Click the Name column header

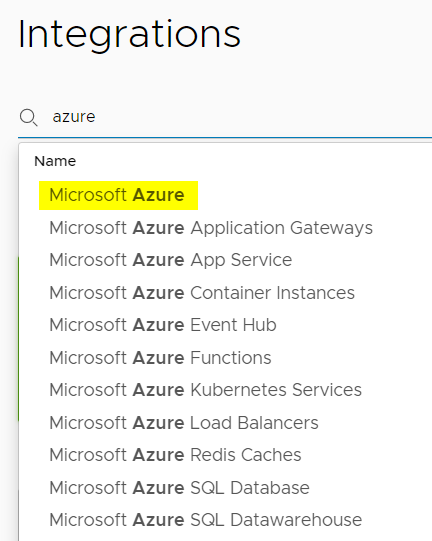pyautogui.click(x=55, y=161)
